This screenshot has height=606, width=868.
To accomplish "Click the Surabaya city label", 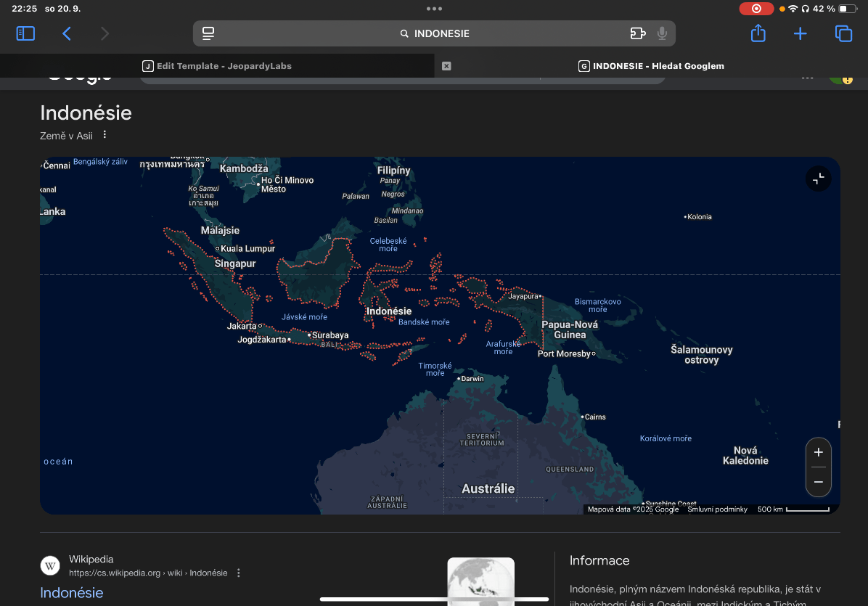I will (x=330, y=335).
